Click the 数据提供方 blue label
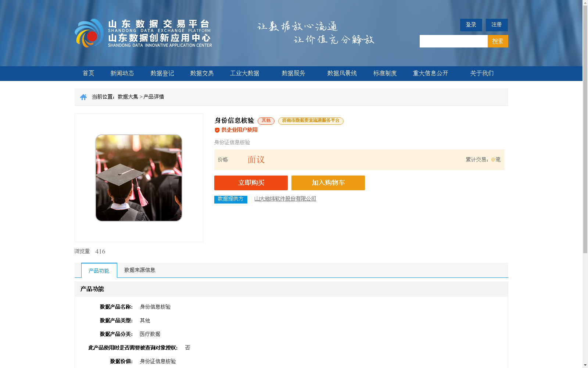This screenshot has height=368, width=588. (231, 199)
